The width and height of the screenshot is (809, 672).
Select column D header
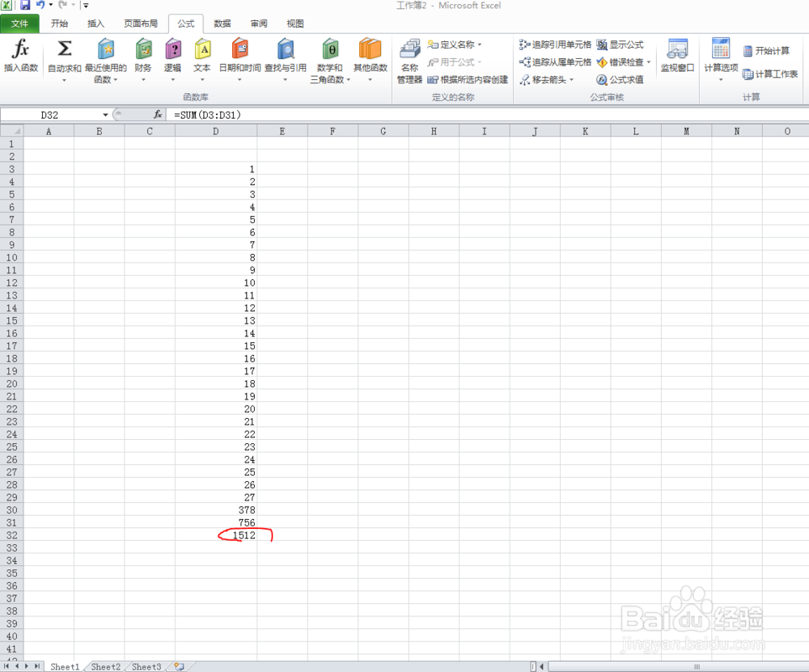[216, 131]
